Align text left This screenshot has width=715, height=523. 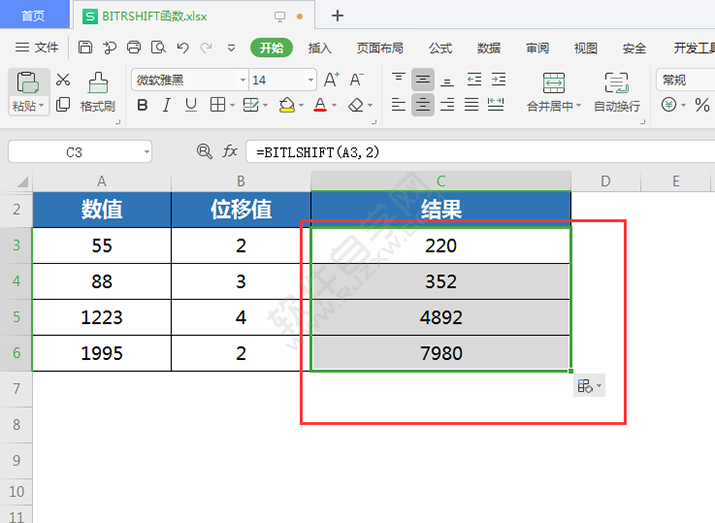click(399, 105)
